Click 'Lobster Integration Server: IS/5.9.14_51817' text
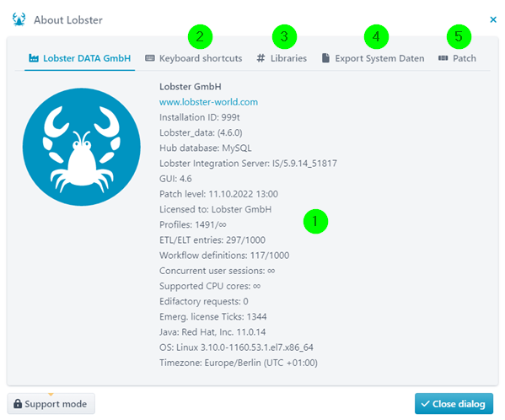 coord(248,164)
